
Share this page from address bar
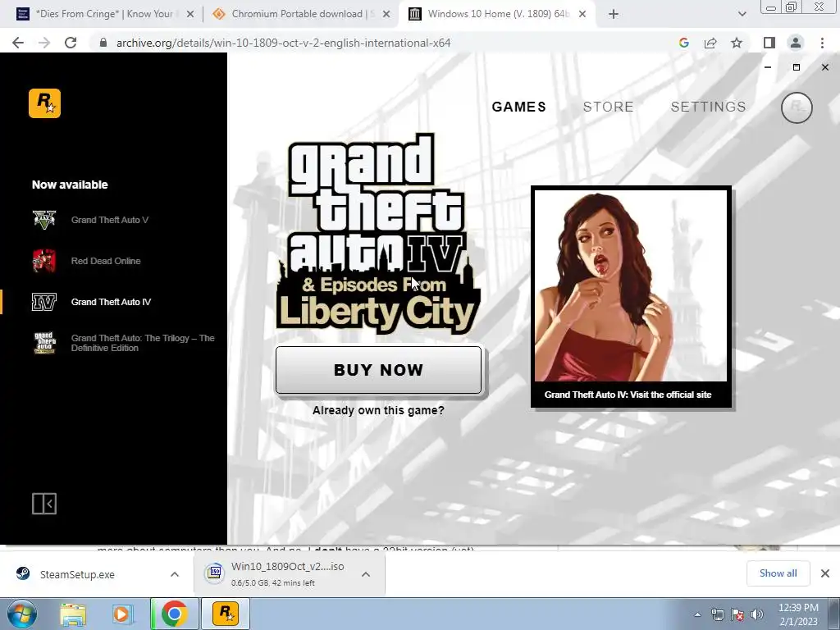pos(710,43)
